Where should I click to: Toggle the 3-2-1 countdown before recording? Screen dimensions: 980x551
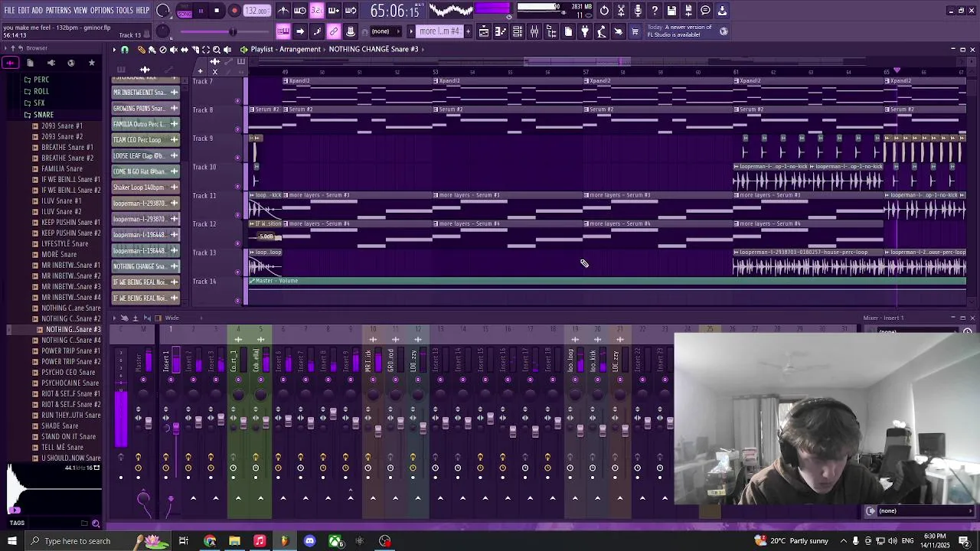tap(317, 11)
